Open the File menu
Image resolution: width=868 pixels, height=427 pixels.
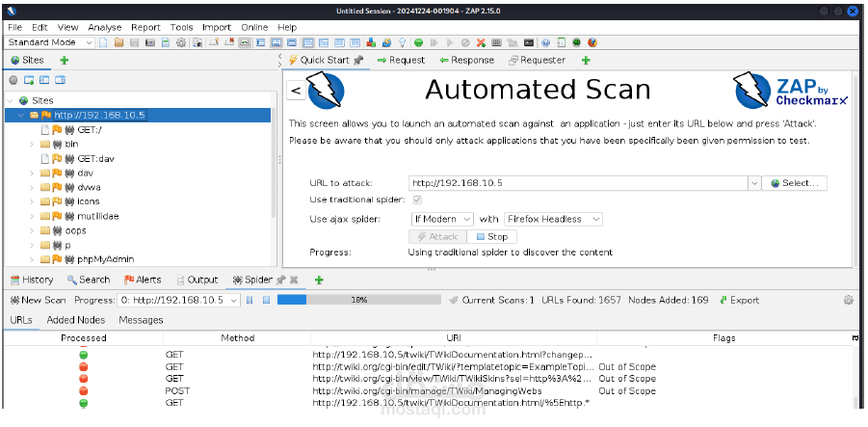click(15, 27)
